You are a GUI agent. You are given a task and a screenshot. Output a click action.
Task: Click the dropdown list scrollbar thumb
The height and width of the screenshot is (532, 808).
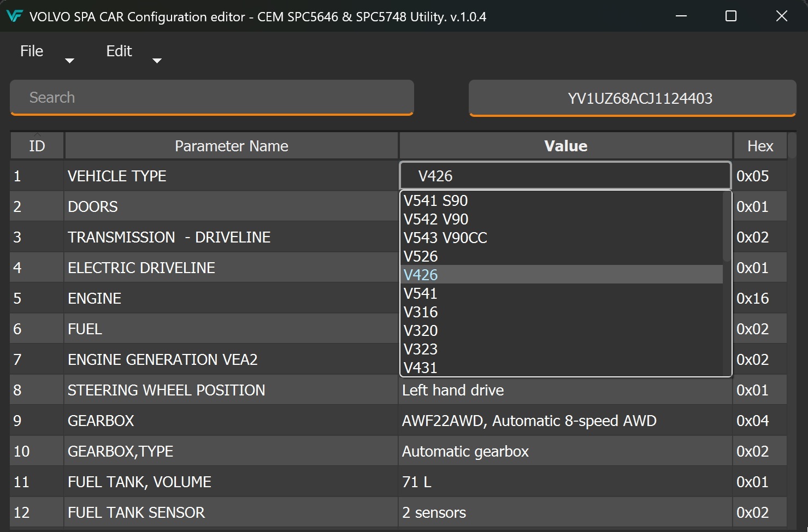(x=727, y=227)
